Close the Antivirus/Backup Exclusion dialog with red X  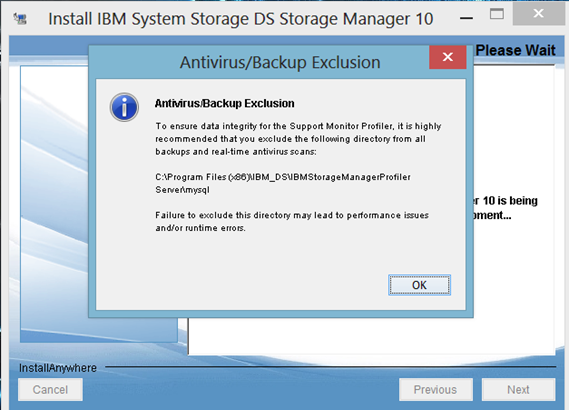tap(447, 57)
